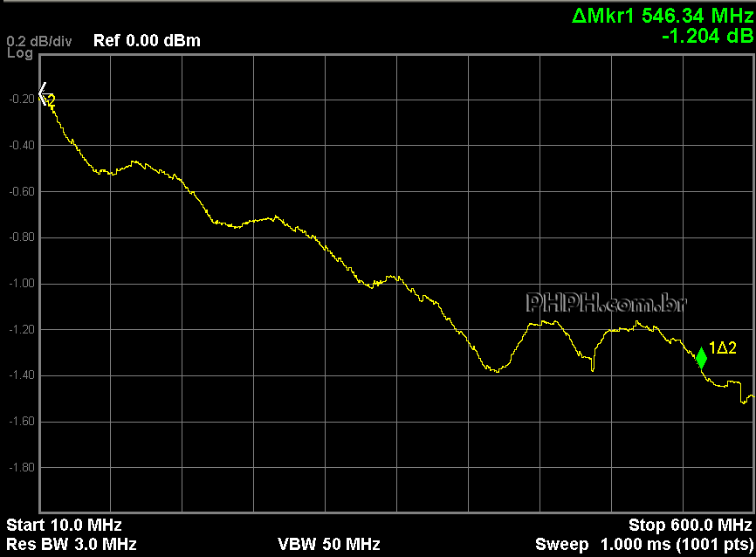
Task: Click the 1Δ2 marker text label
Action: tap(723, 348)
